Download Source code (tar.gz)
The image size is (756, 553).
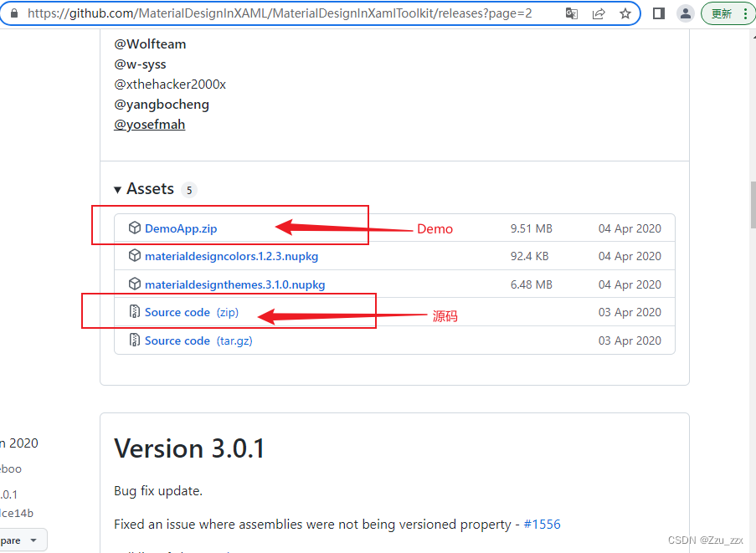click(x=198, y=341)
